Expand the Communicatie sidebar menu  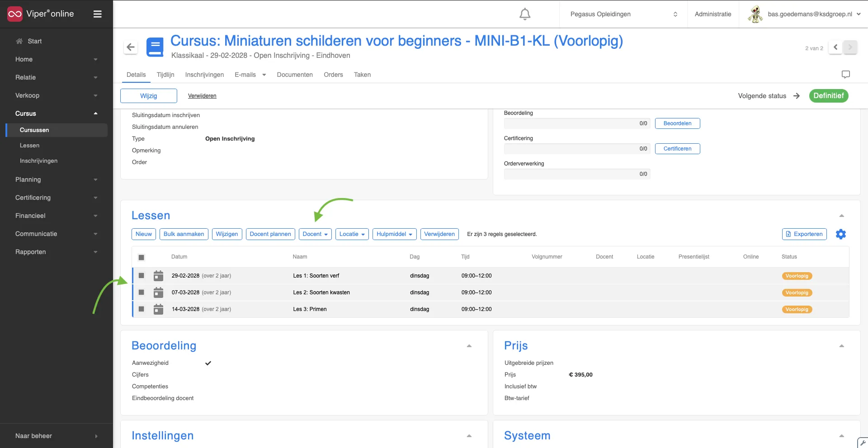coord(57,234)
